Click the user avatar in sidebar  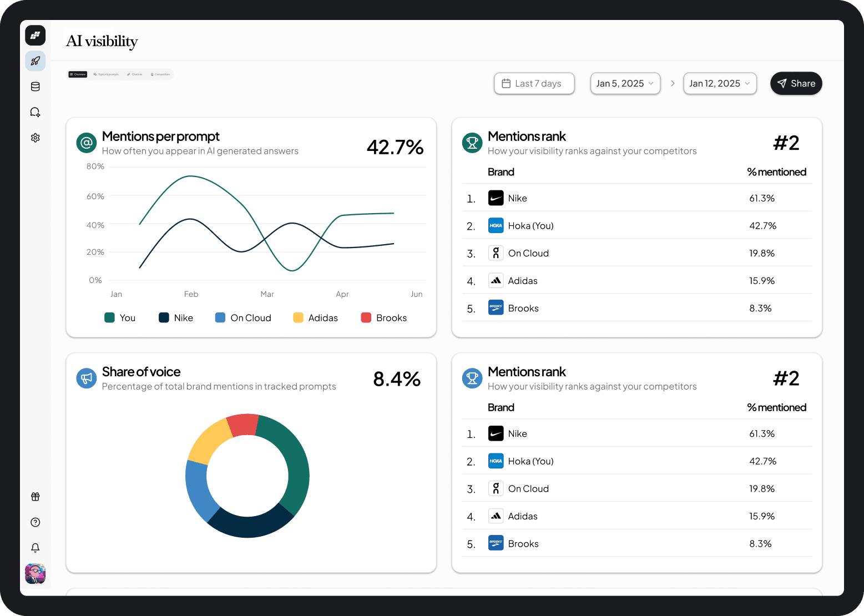click(x=36, y=573)
